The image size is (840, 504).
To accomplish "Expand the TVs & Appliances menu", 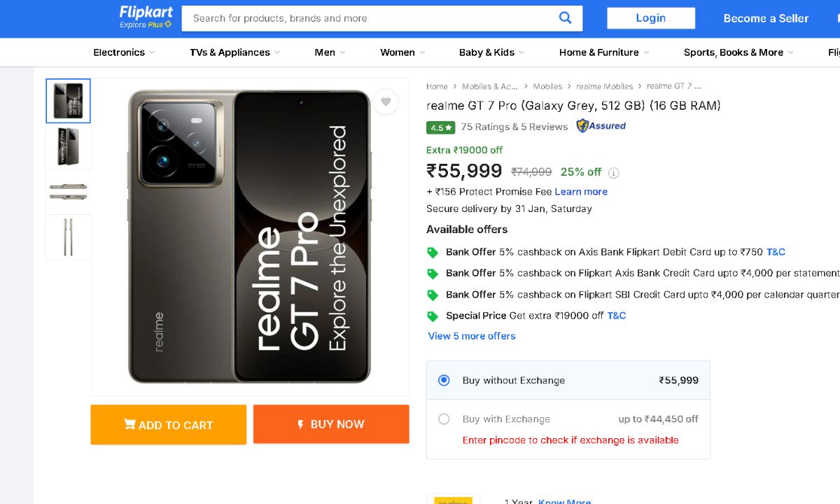I will [x=234, y=52].
